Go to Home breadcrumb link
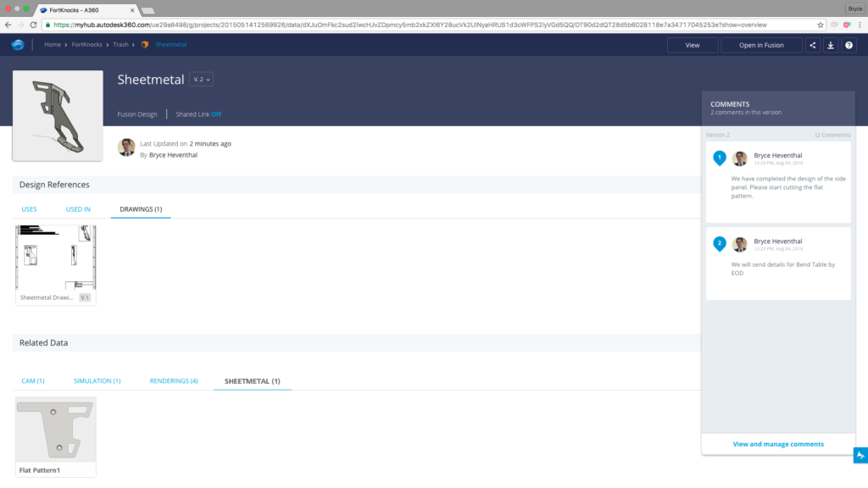 click(x=53, y=45)
